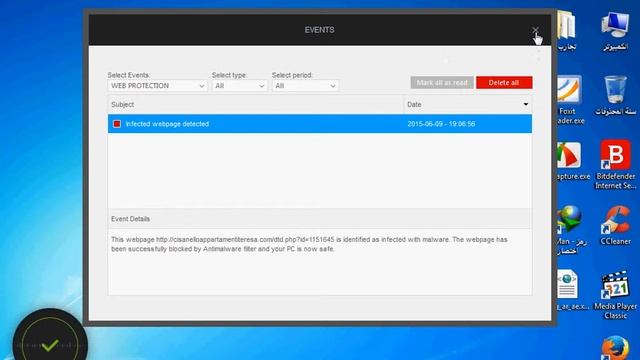Viewport: 640px width, 360px height.
Task: Close the EVENTS window with the X
Action: coord(535,30)
